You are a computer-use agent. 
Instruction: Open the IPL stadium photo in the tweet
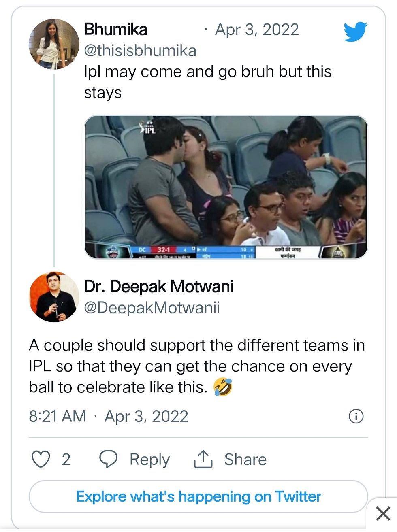coord(226,187)
